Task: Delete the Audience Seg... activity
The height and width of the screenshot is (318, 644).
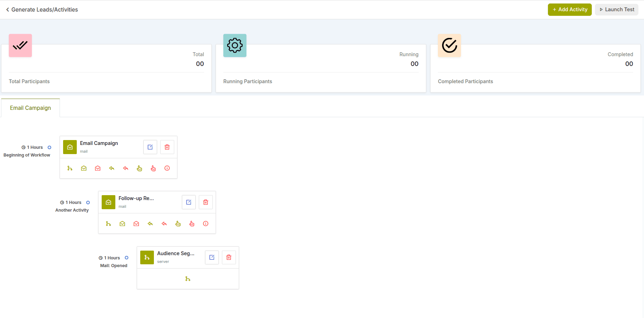Action: point(229,257)
